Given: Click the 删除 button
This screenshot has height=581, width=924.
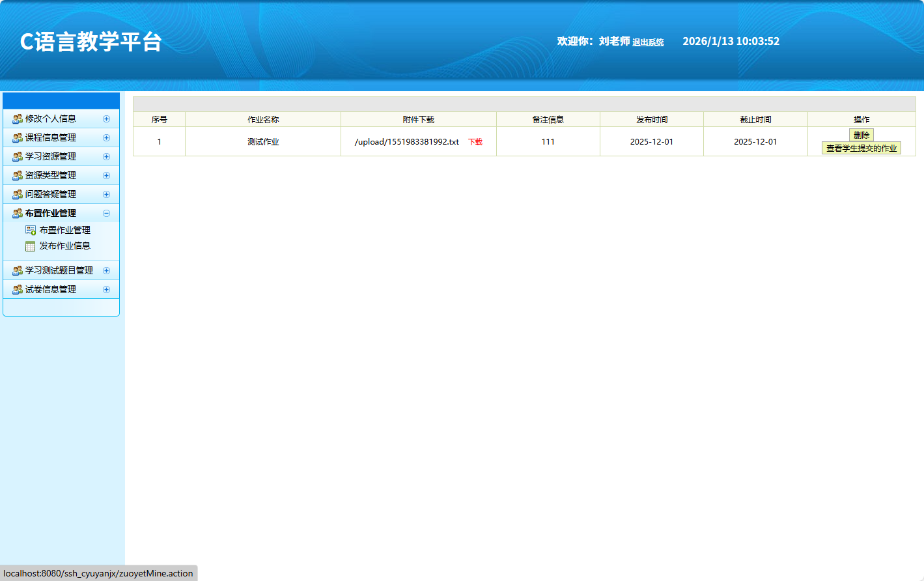Looking at the screenshot, I should coord(861,135).
